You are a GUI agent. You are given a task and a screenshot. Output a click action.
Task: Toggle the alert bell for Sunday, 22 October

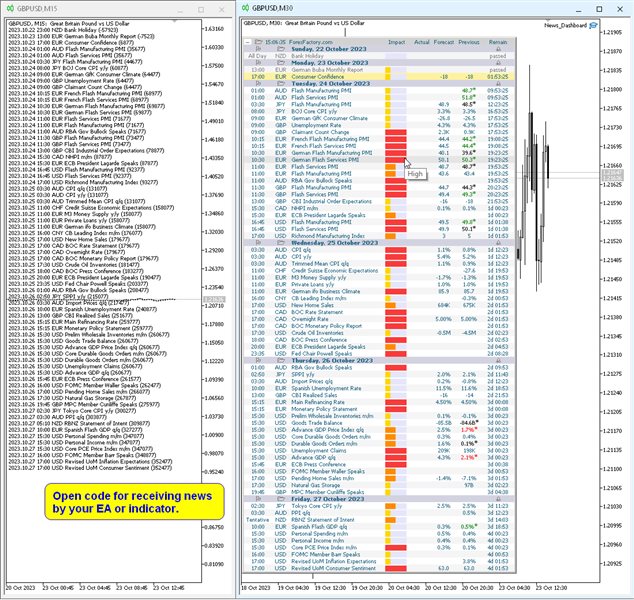tap(498, 49)
